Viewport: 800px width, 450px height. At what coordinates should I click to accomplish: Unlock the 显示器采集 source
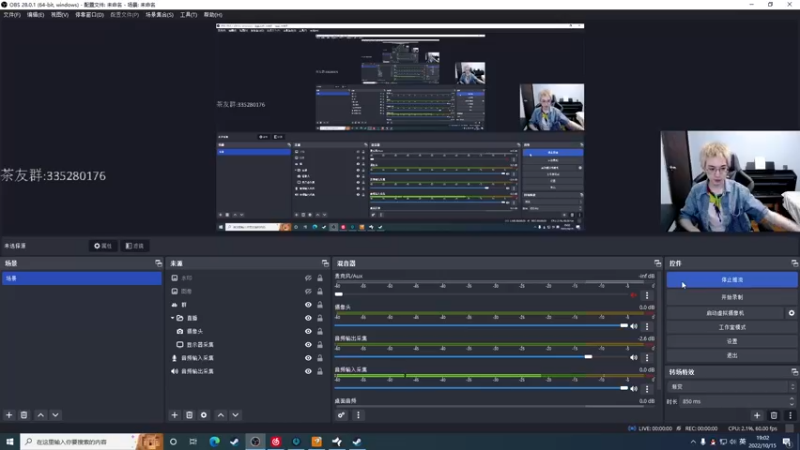click(x=320, y=344)
